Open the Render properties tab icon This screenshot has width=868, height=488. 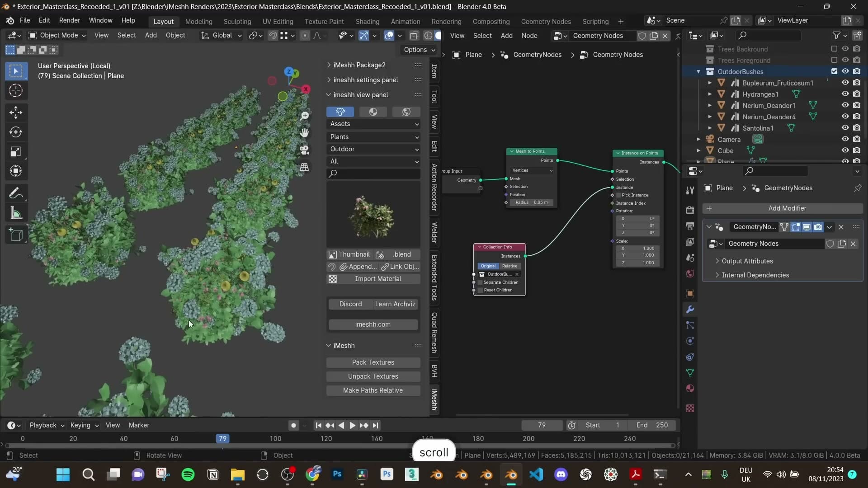point(690,210)
